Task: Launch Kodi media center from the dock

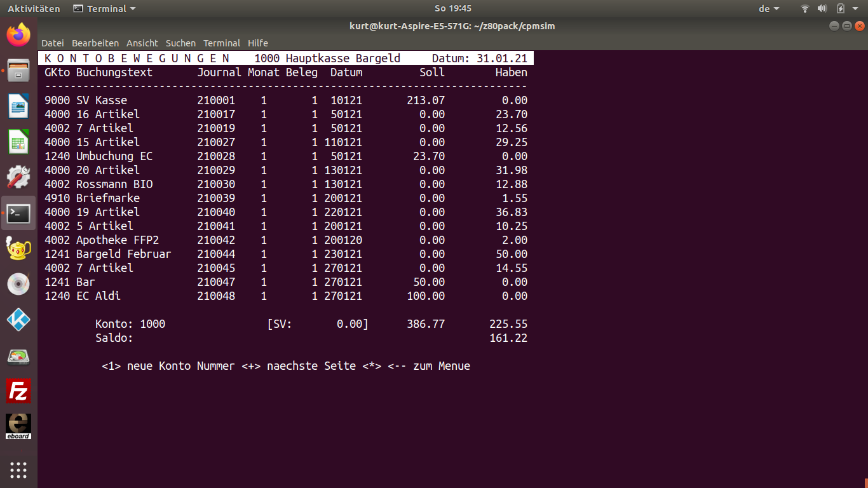Action: coord(18,320)
